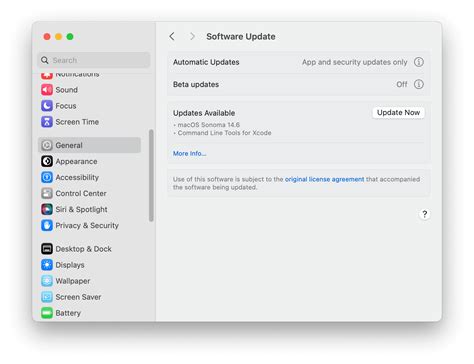This screenshot has width=474, height=364.
Task: Open info for Beta updates
Action: click(x=419, y=84)
